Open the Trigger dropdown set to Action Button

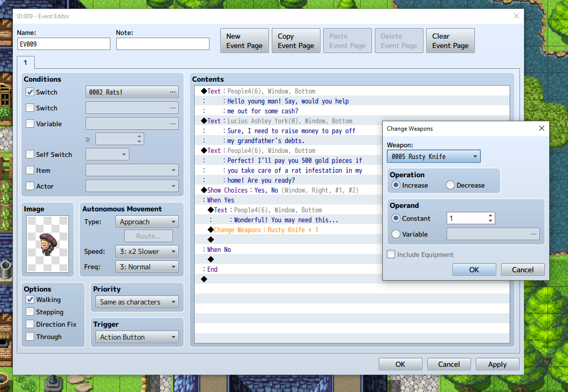pyautogui.click(x=136, y=337)
